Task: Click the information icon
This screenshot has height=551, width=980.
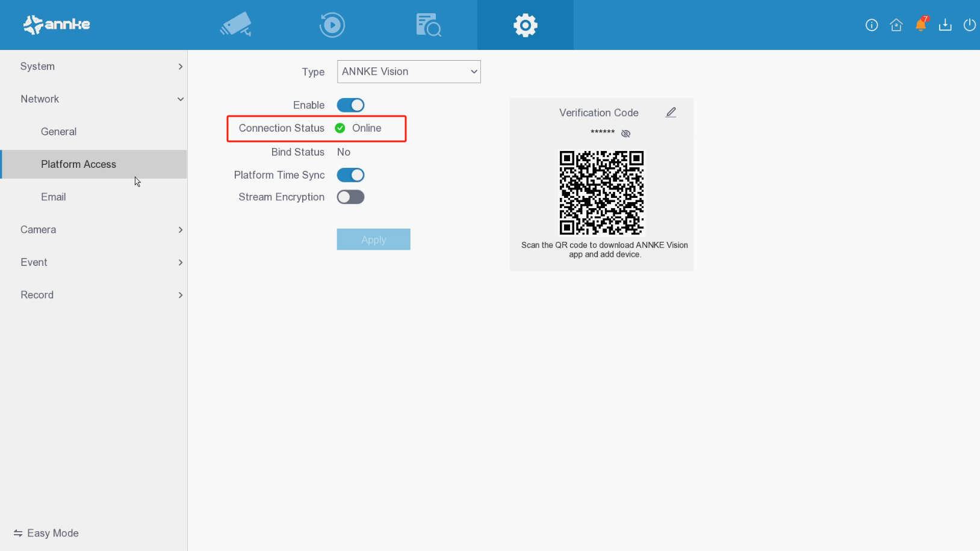Action: pos(872,25)
